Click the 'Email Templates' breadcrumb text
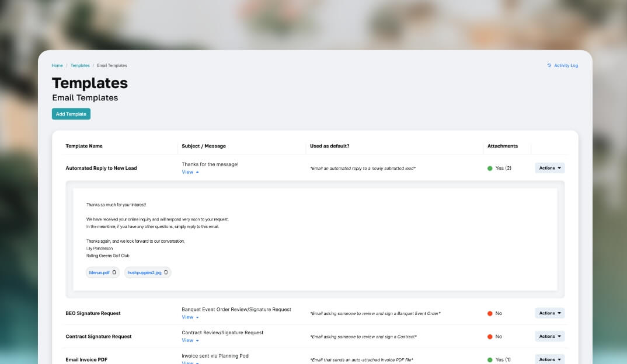This screenshot has height=364, width=627. click(x=112, y=65)
